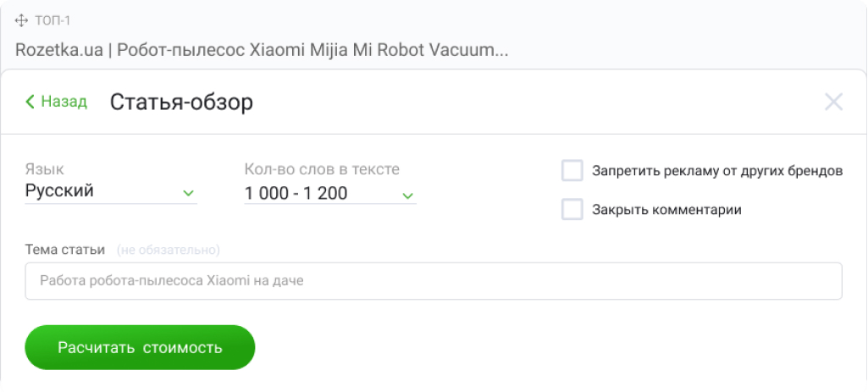868x392 pixels.
Task: Enable Запретить рекламу от других брендов checkbox
Action: [572, 171]
